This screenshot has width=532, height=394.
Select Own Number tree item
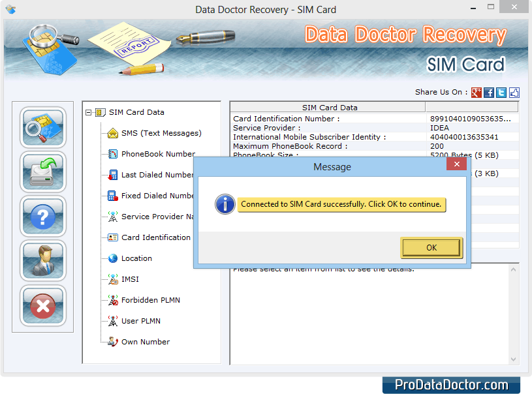point(146,342)
